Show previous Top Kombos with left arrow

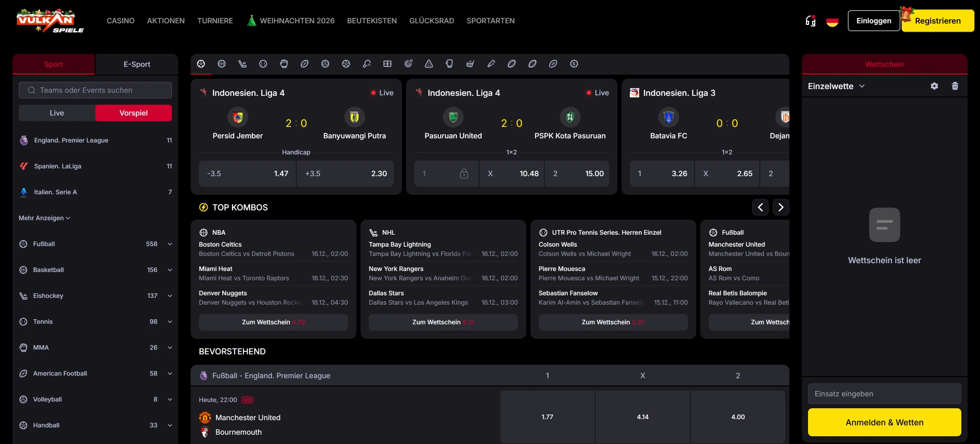pyautogui.click(x=760, y=207)
